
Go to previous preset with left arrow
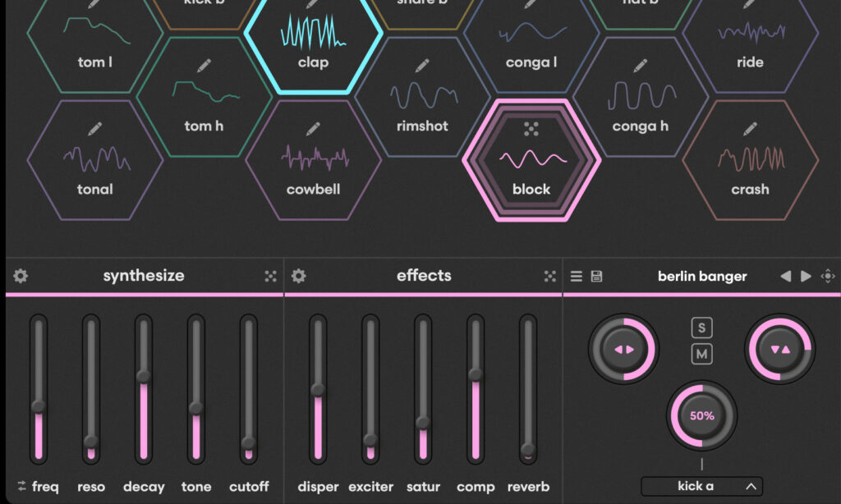pos(785,277)
